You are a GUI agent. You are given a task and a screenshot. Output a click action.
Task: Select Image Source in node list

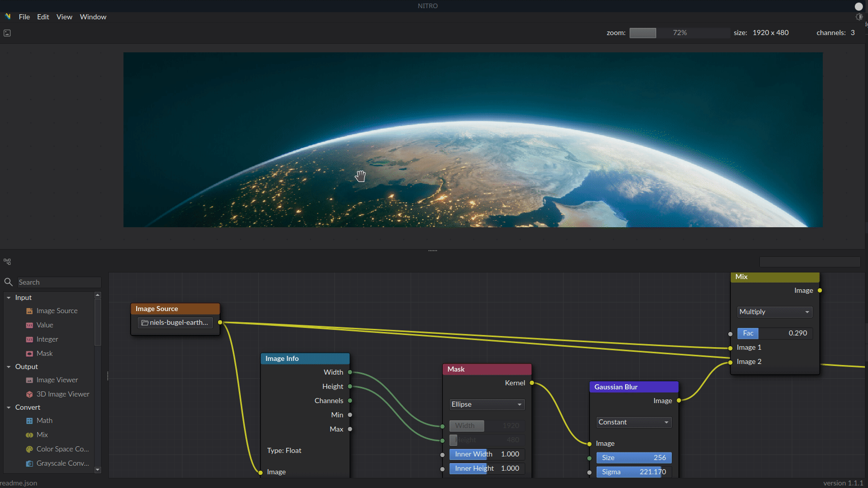point(57,311)
